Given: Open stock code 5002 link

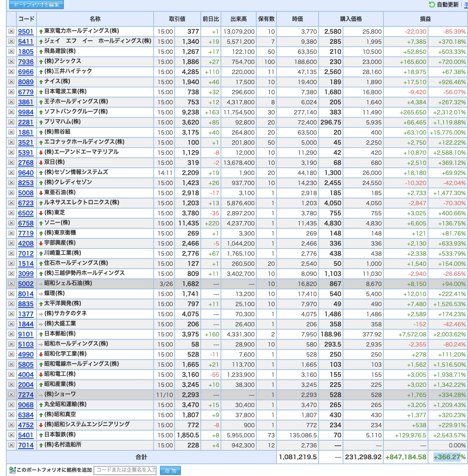Looking at the screenshot, I should [x=26, y=284].
